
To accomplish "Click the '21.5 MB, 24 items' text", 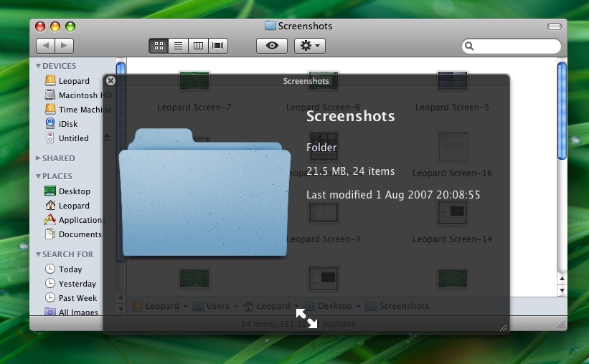I will (x=351, y=171).
